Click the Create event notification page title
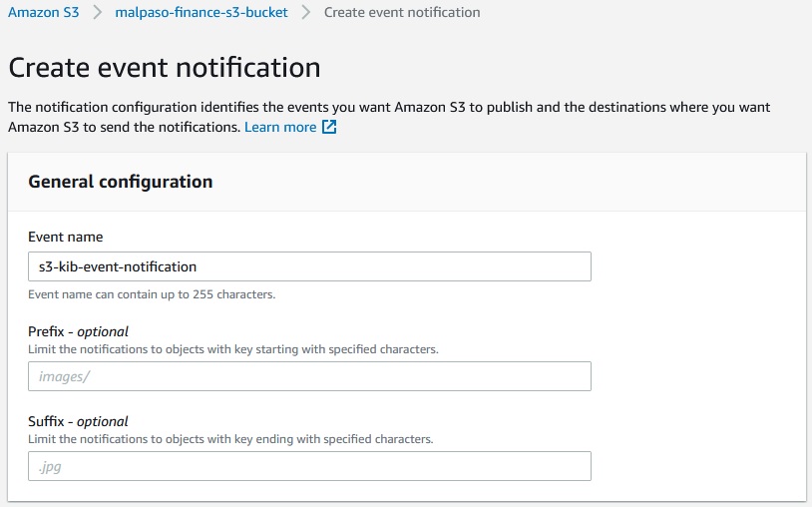 tap(165, 68)
